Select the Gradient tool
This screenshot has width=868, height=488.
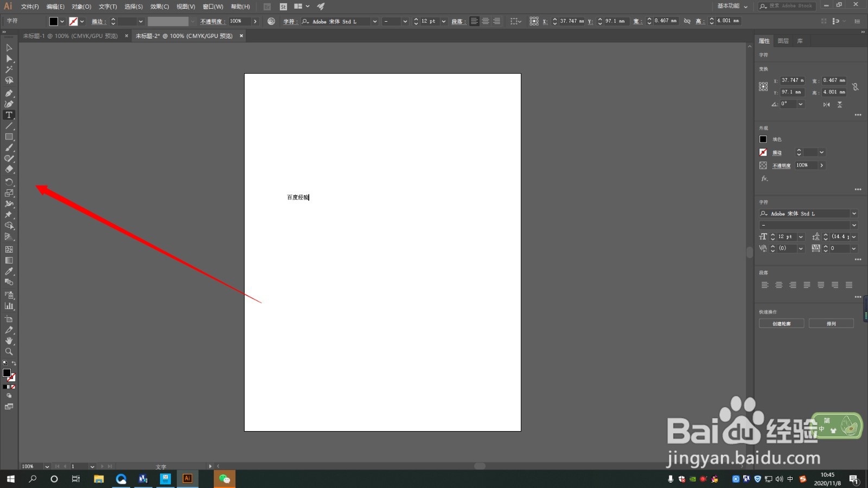coord(9,260)
